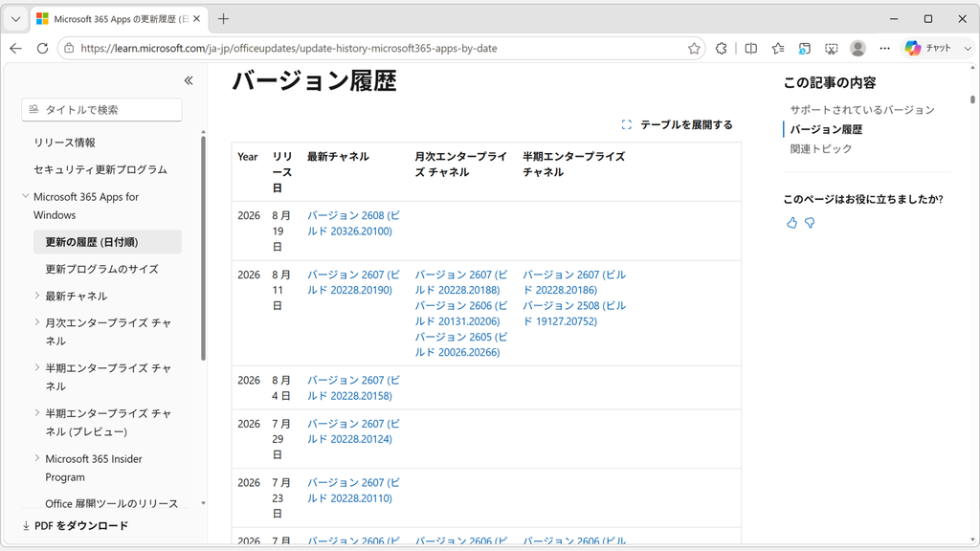This screenshot has width=980, height=551.
Task: Reload the current page
Action: pos(42,48)
